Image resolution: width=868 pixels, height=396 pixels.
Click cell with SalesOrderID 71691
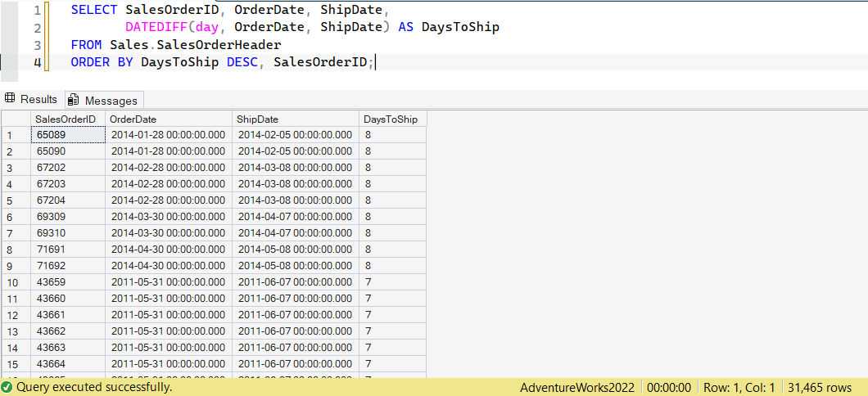pyautogui.click(x=67, y=250)
